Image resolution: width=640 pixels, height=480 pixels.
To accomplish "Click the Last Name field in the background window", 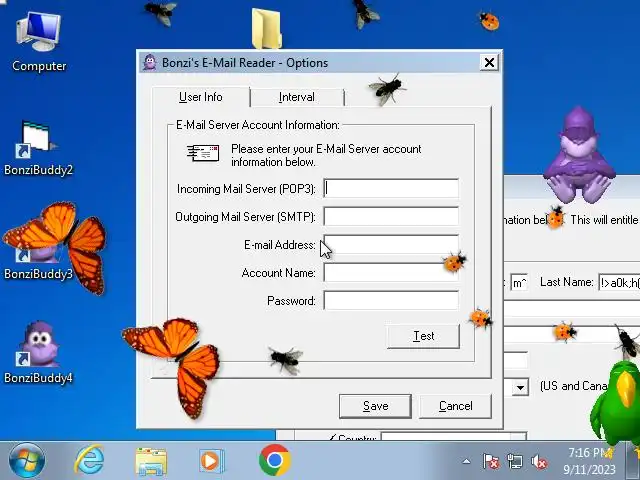I will point(619,282).
